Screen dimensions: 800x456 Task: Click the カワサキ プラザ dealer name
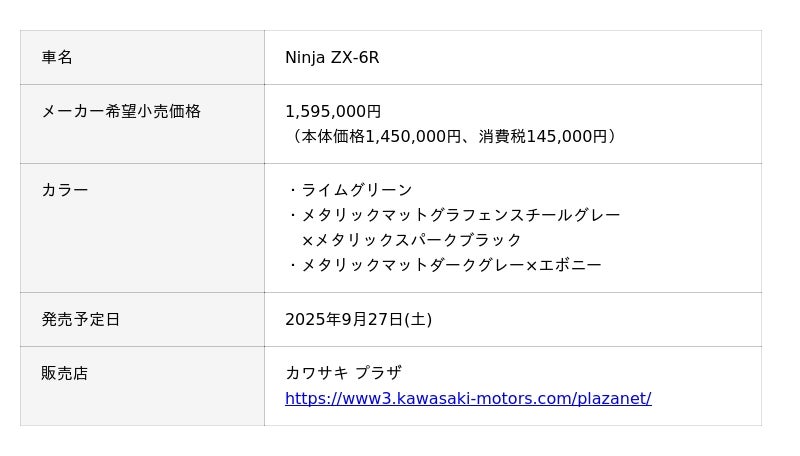(x=343, y=373)
